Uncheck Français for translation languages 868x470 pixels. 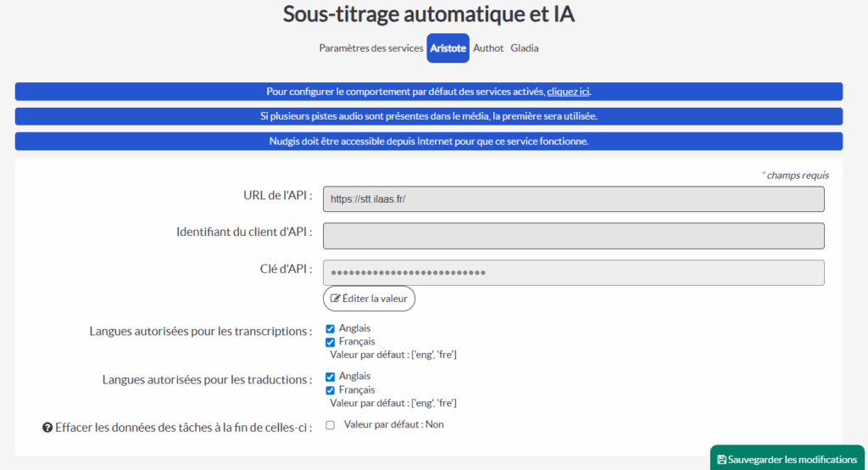(x=330, y=390)
